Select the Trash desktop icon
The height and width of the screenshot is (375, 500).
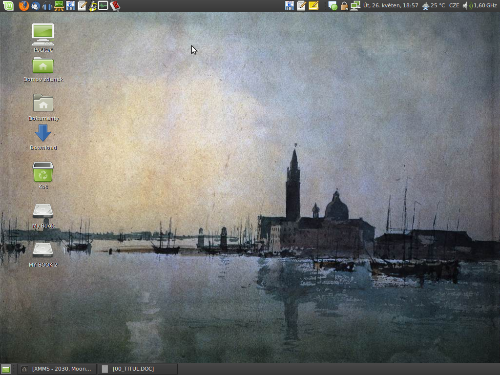pos(43,172)
